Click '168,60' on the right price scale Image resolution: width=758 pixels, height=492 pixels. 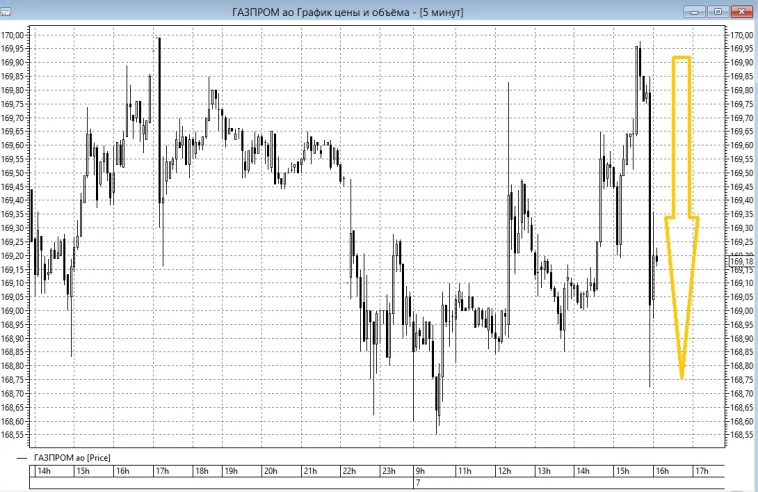(x=742, y=421)
